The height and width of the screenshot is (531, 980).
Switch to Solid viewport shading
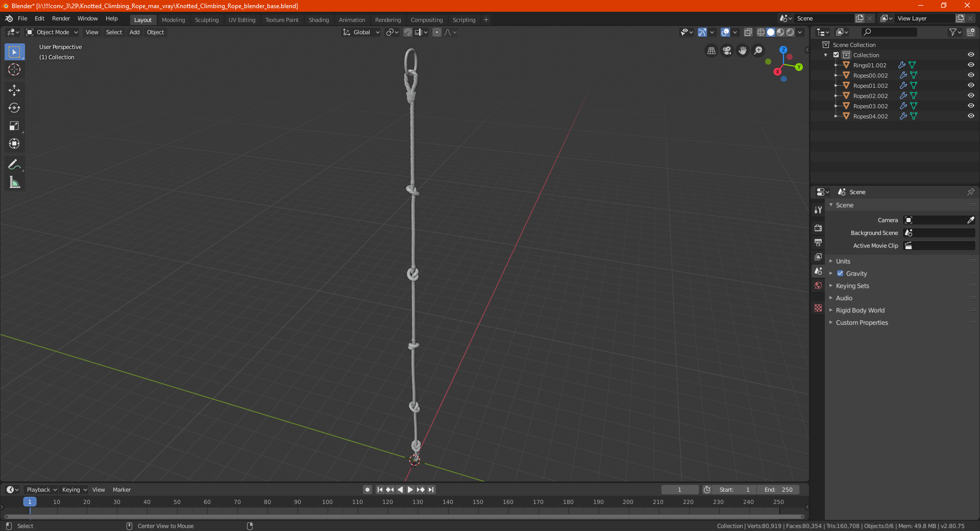(x=771, y=32)
